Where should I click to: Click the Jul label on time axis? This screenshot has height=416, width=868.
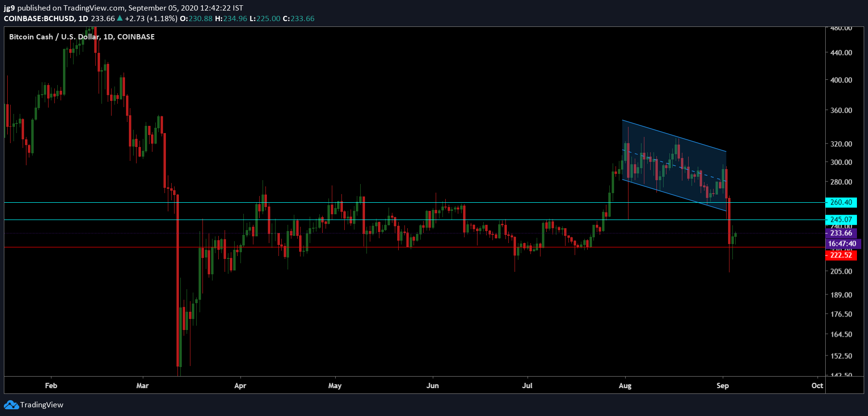tap(527, 386)
